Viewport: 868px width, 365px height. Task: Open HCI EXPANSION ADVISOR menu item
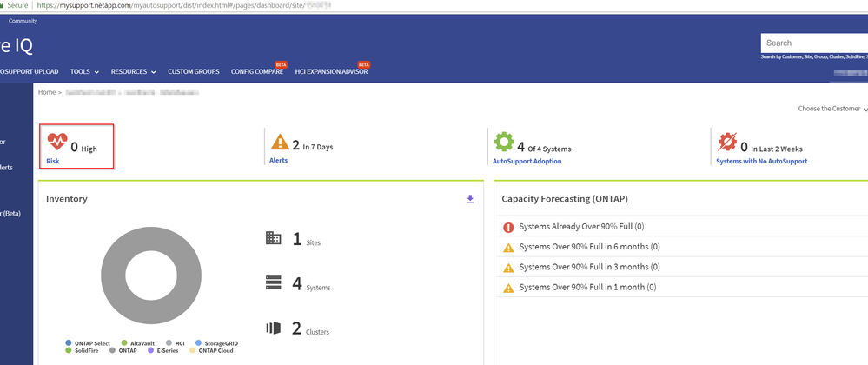click(332, 71)
